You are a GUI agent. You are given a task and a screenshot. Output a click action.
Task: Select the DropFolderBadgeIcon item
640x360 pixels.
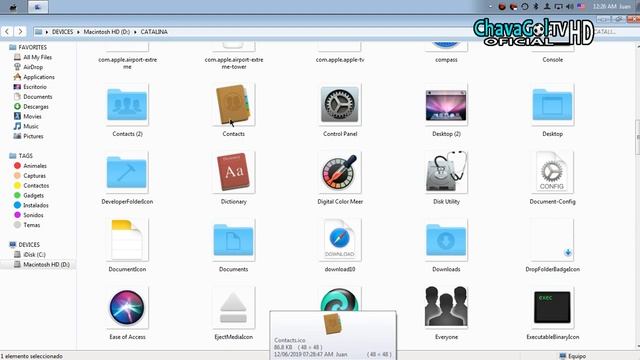tap(552, 240)
